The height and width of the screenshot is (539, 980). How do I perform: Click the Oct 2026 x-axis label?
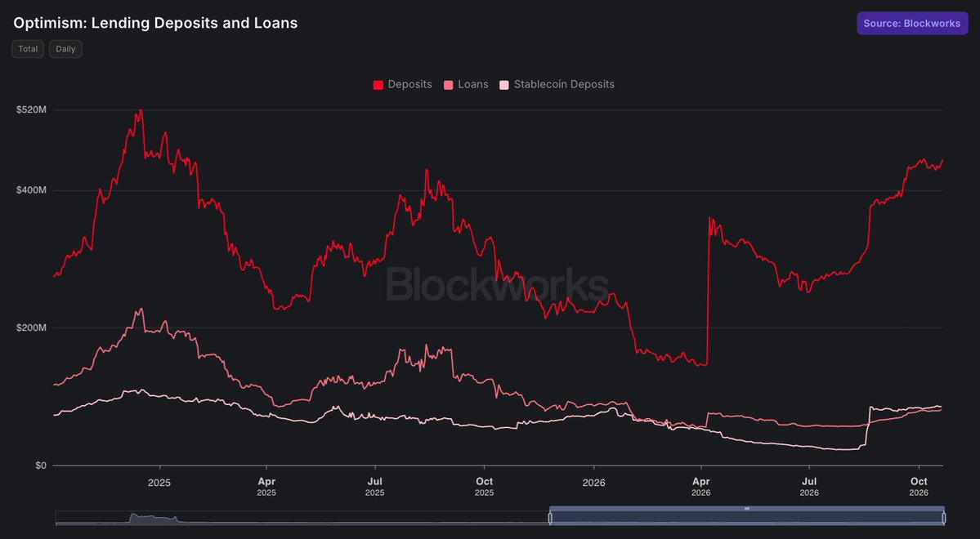click(919, 487)
